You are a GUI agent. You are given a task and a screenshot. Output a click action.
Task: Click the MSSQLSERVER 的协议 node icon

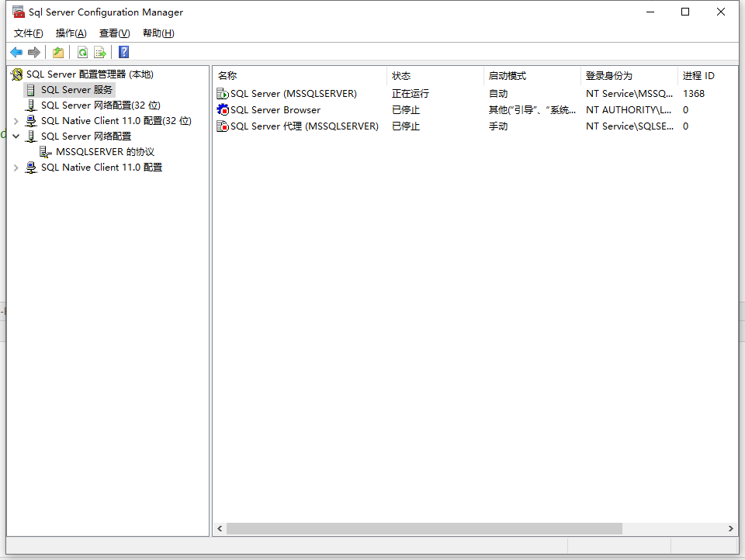click(x=46, y=152)
